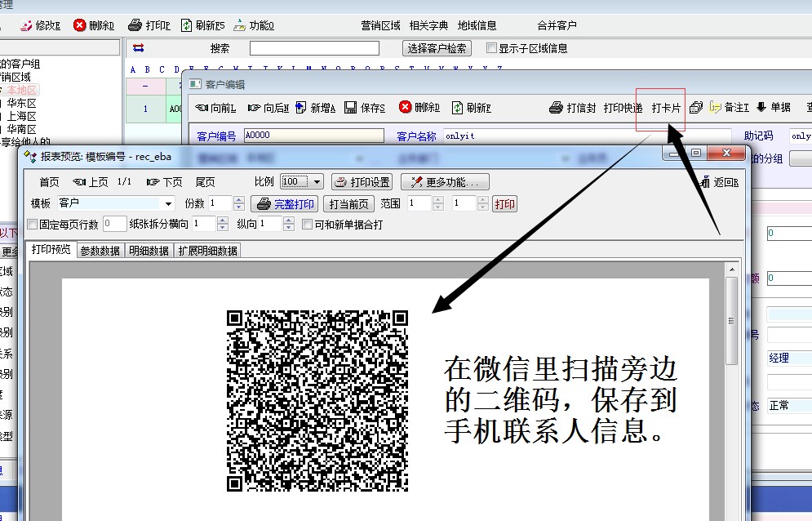
Task: Go to 上页 previous page
Action: click(x=90, y=182)
